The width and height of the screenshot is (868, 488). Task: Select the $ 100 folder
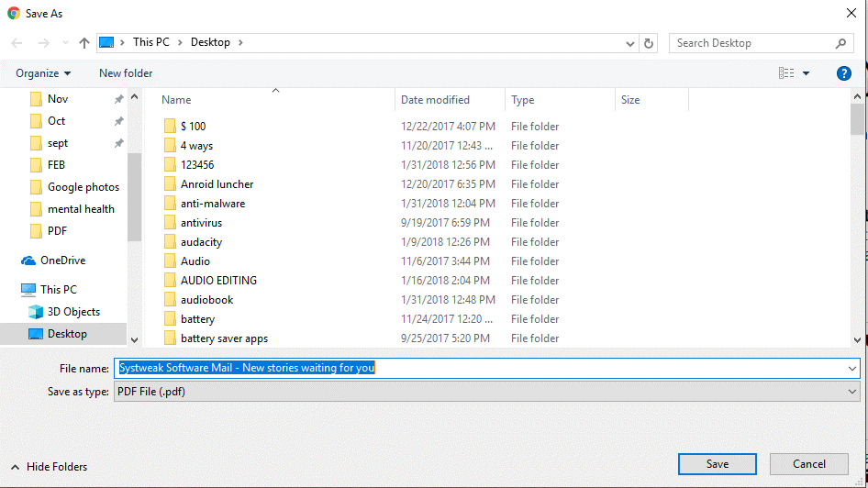coord(193,127)
